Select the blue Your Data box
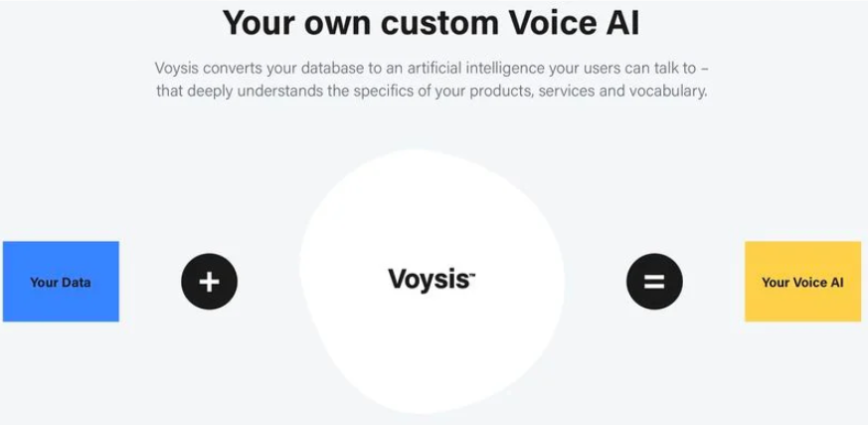This screenshot has width=868, height=425. (61, 282)
